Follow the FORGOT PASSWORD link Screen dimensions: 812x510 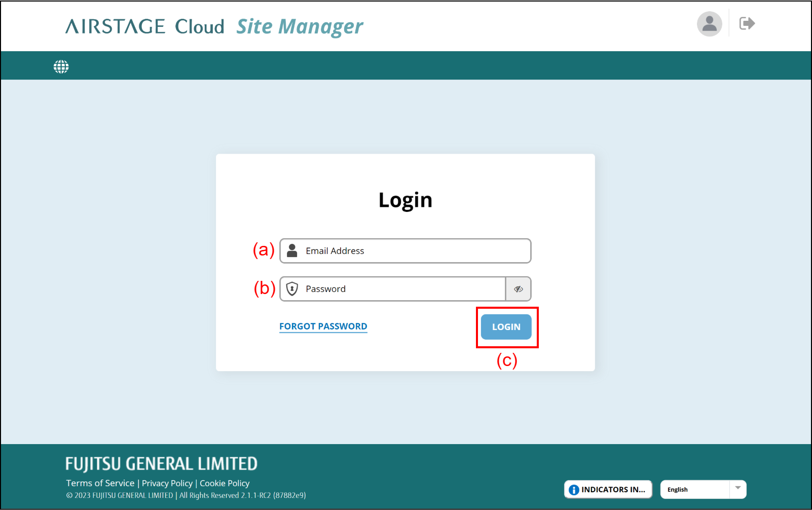pyautogui.click(x=323, y=326)
